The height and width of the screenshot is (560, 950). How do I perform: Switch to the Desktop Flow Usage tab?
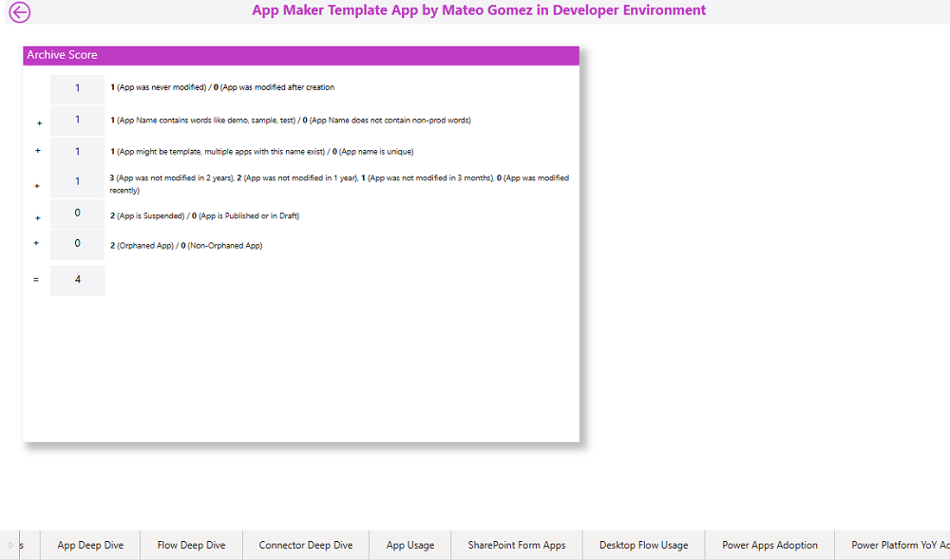pos(643,545)
